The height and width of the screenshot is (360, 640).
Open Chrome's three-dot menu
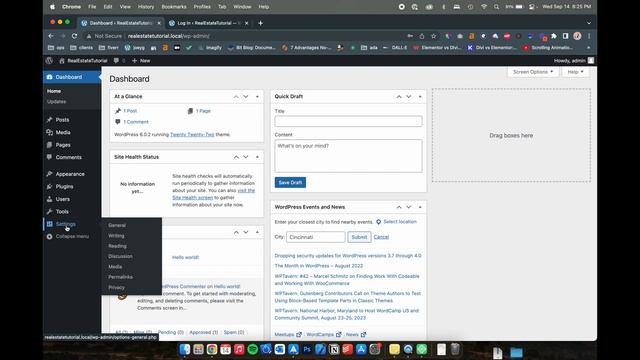coord(589,36)
